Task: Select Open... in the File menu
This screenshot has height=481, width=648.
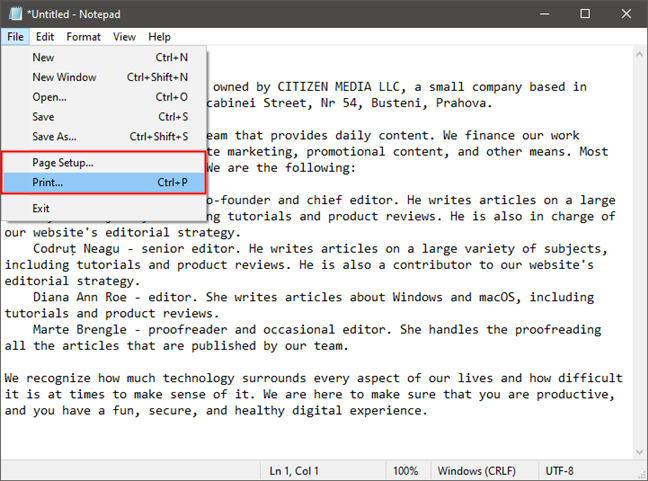Action: coord(104,97)
